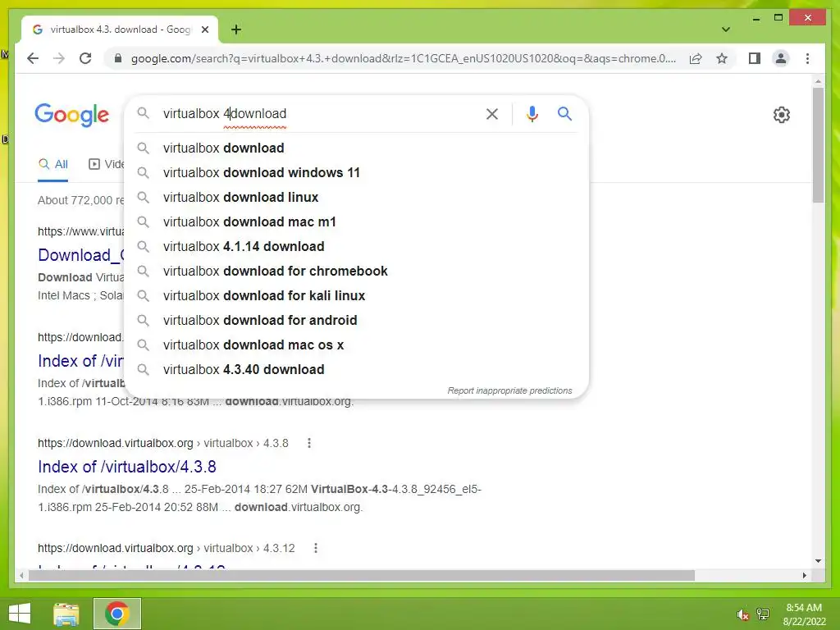Click the browser address bar URL
The image size is (840, 630).
[403, 58]
